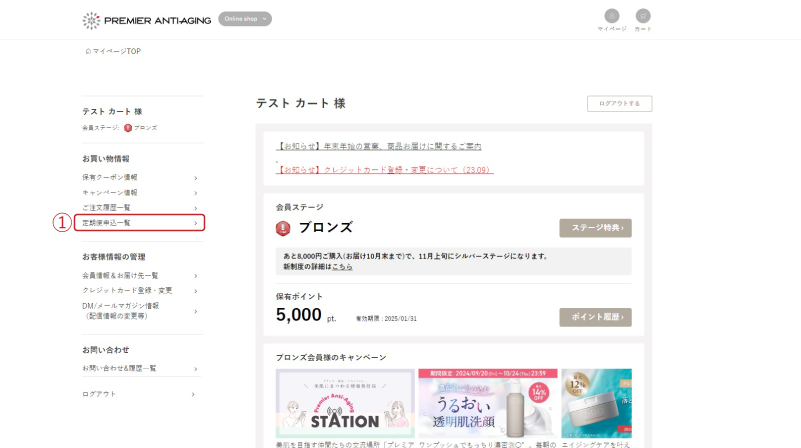Viewport: 801px width, 448px height.
Task: Click the red bronze badge beside ブロンズ heading
Action: [x=283, y=228]
